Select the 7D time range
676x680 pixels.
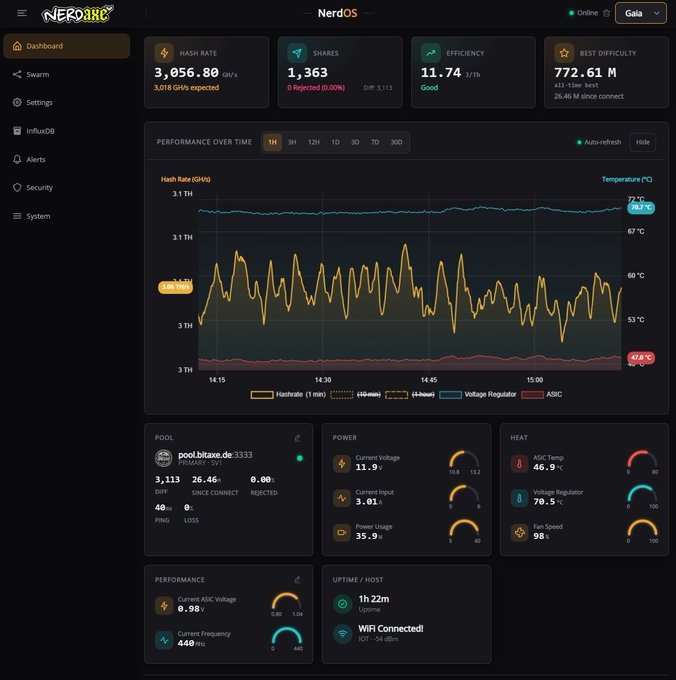(375, 142)
